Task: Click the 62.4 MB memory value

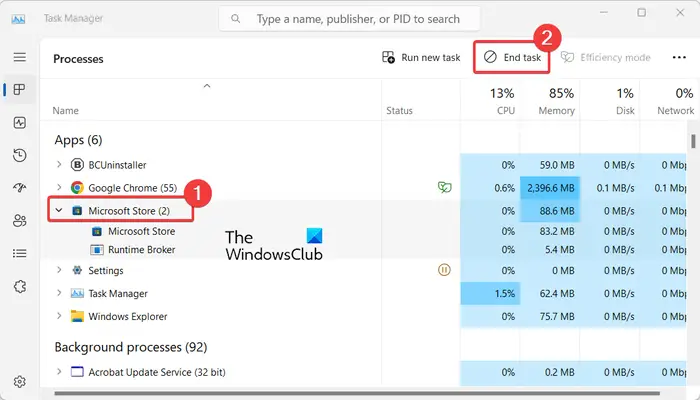Action: click(557, 293)
